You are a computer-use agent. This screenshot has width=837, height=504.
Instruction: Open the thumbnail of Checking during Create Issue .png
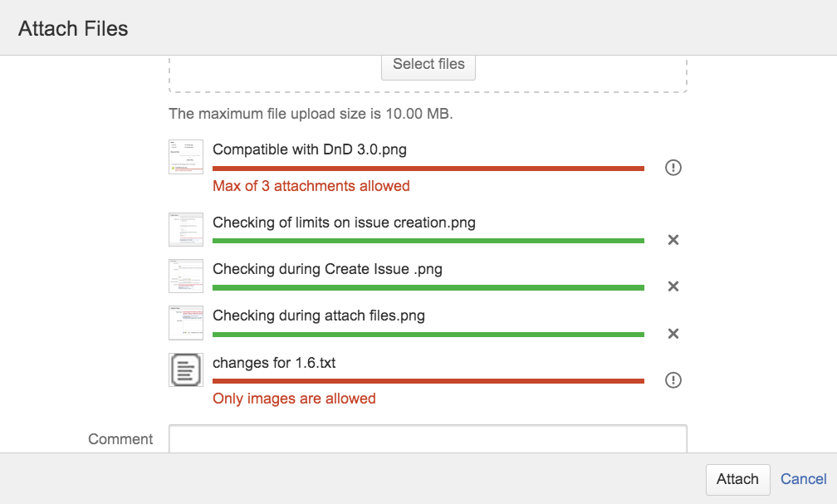tap(185, 276)
